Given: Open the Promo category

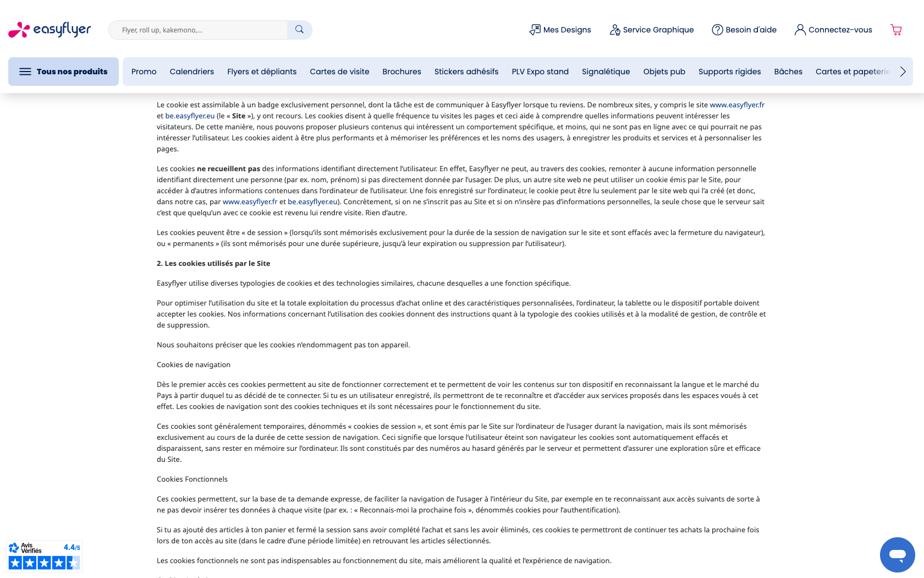Looking at the screenshot, I should coord(144,72).
